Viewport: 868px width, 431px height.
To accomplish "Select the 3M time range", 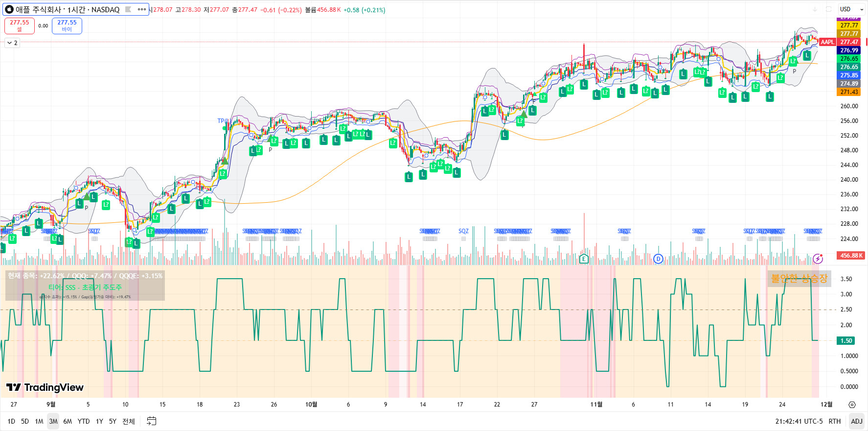I will 53,421.
